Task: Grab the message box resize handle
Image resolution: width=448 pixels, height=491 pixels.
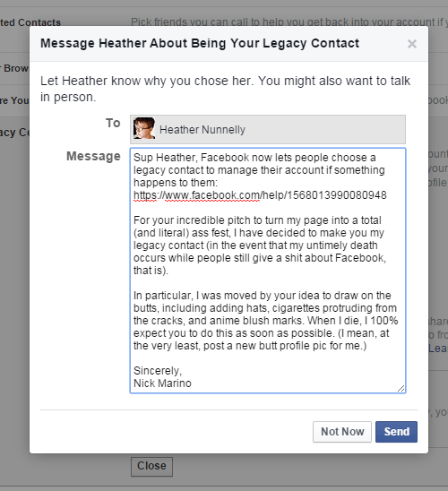Action: [x=401, y=388]
